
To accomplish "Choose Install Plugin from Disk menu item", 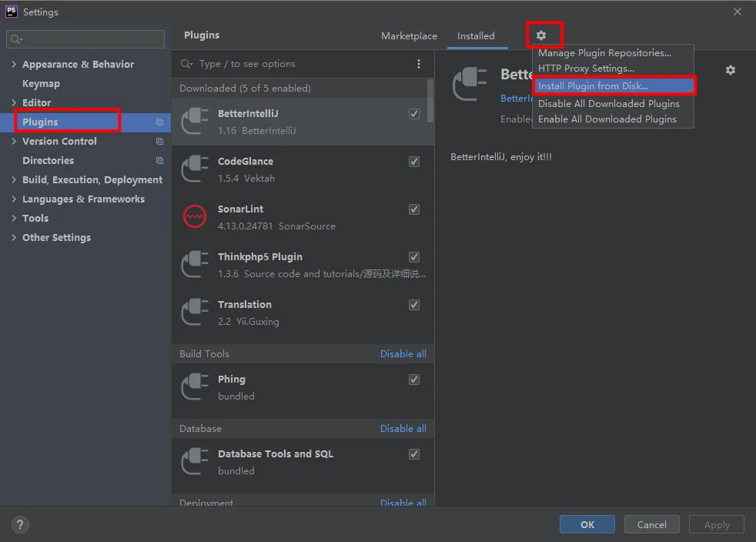I will (593, 86).
